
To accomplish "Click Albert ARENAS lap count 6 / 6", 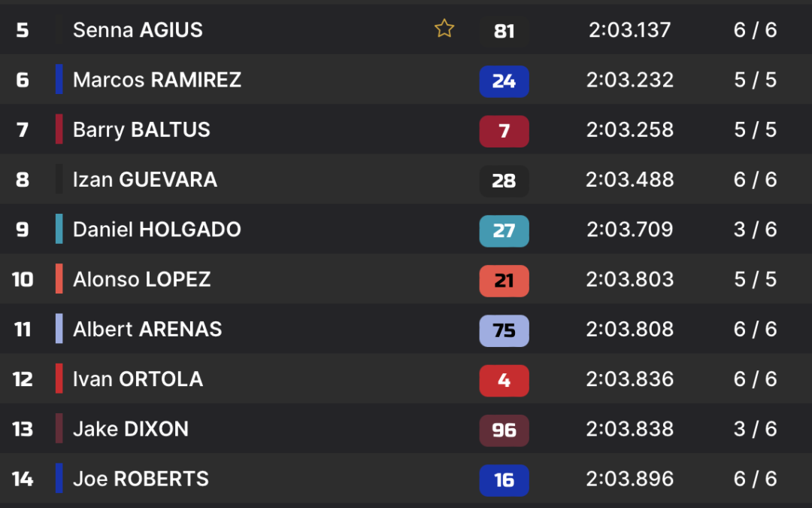I will coord(755,329).
